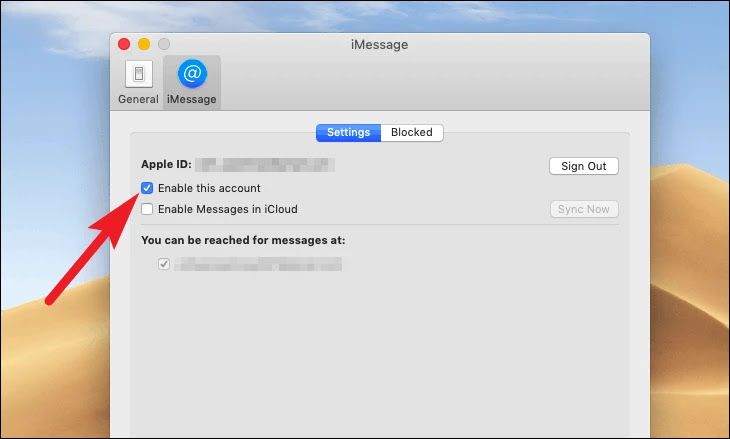
Task: Switch to the Blocked tab
Action: tap(412, 133)
